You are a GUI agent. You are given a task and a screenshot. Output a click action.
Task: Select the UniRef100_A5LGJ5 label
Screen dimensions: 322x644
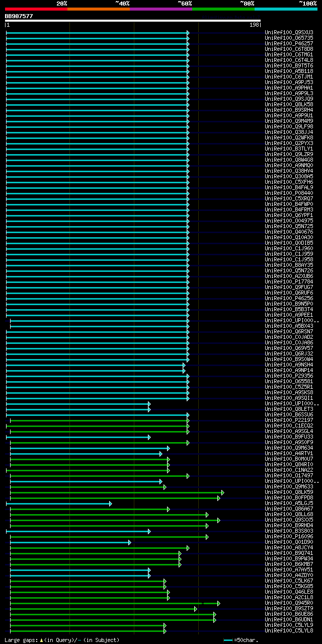(x=289, y=503)
